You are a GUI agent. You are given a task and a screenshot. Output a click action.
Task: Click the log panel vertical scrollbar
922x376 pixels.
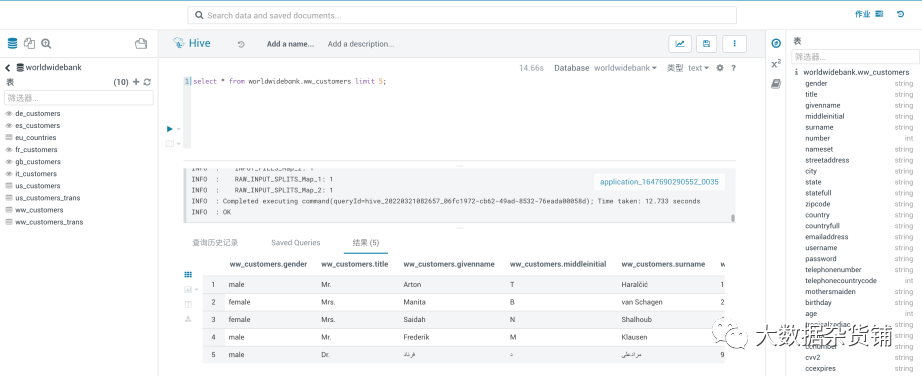733,219
